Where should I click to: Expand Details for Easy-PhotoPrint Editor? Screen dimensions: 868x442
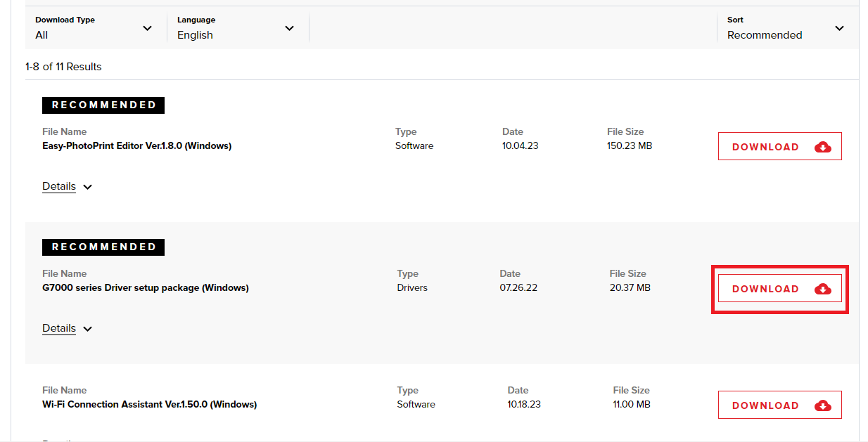coord(68,187)
